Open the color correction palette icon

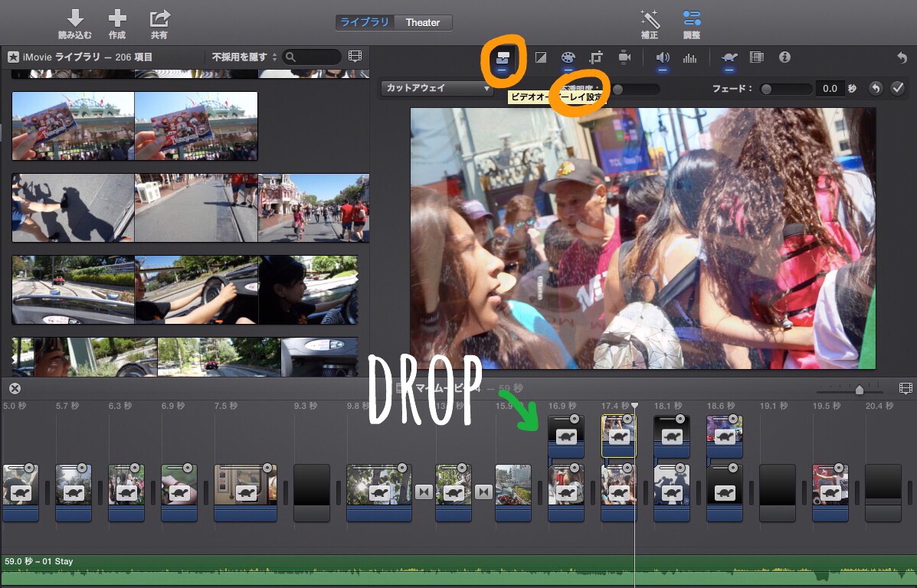[x=568, y=57]
